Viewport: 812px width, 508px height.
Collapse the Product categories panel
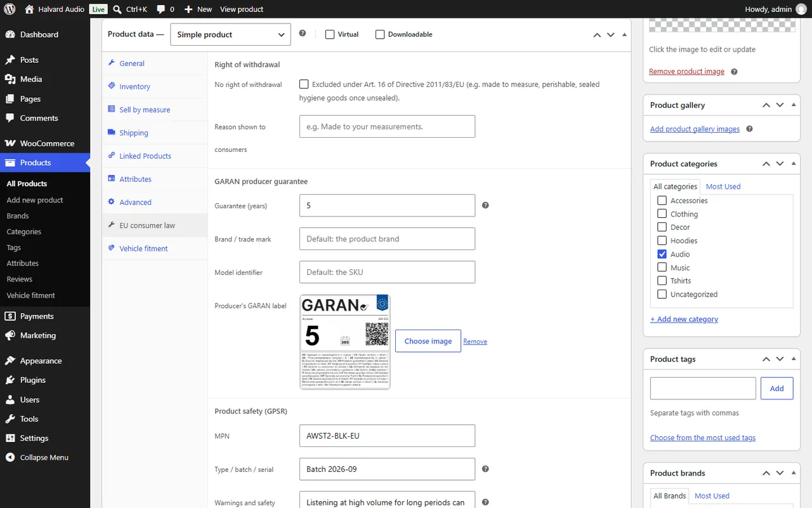coord(794,163)
